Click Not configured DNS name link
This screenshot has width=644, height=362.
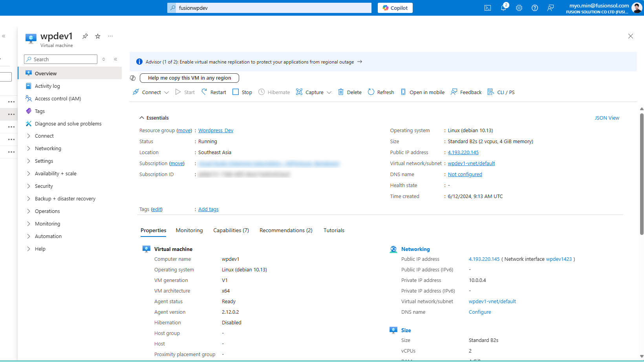click(x=465, y=174)
